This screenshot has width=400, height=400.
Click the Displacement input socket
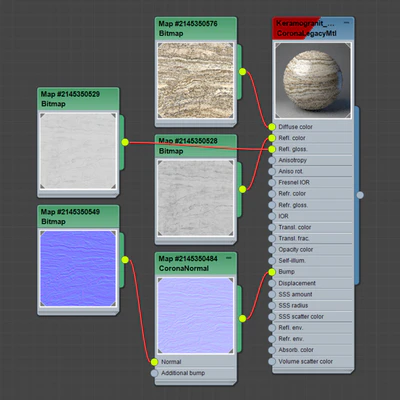tap(272, 283)
